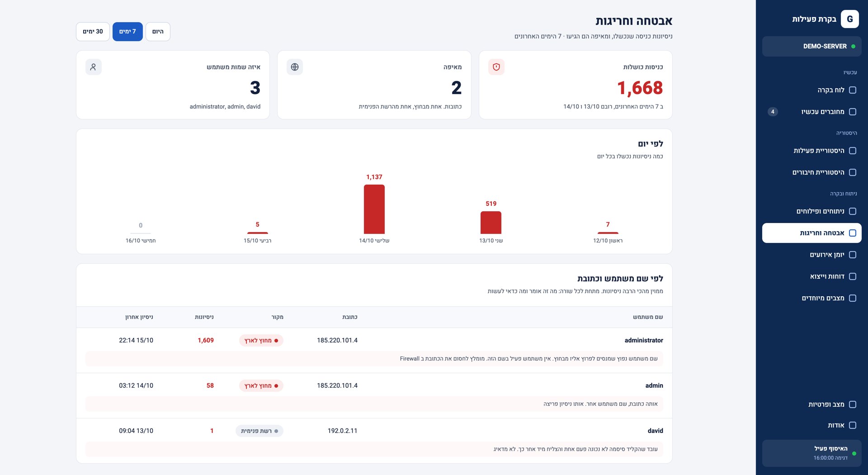Image resolution: width=868 pixels, height=475 pixels.
Task: Click the icon beside היסטוריית חיבורים
Action: (853, 172)
